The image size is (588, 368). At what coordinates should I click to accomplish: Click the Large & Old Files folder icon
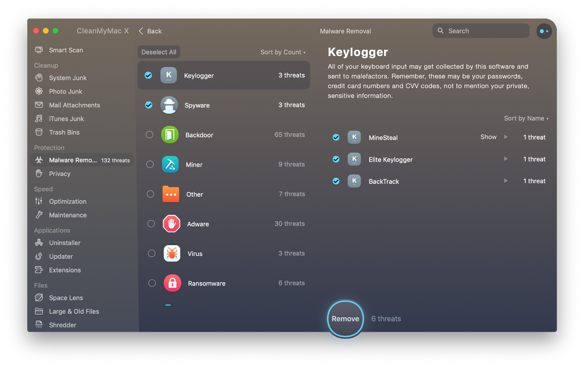pos(39,311)
